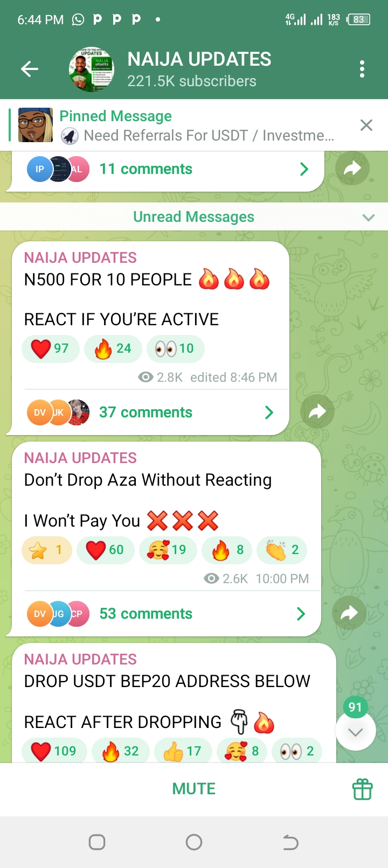This screenshot has width=388, height=868.
Task: Jump to latest via scroll-down button
Action: 355,731
